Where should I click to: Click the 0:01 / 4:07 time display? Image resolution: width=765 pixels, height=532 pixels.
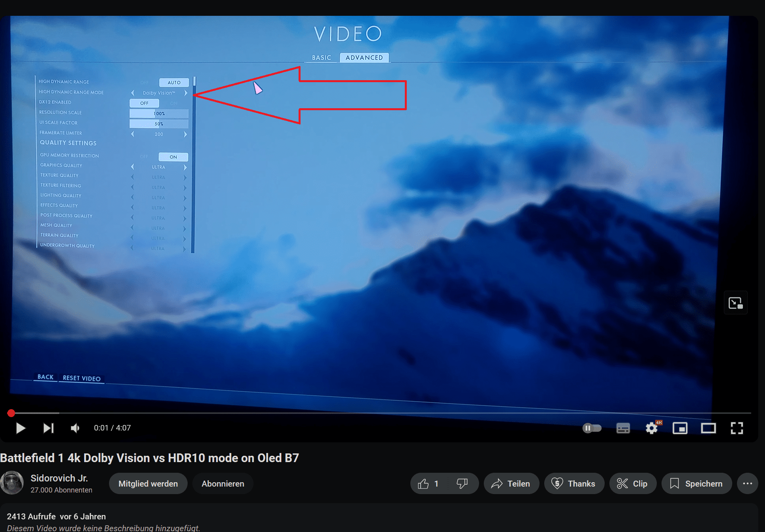pyautogui.click(x=112, y=428)
